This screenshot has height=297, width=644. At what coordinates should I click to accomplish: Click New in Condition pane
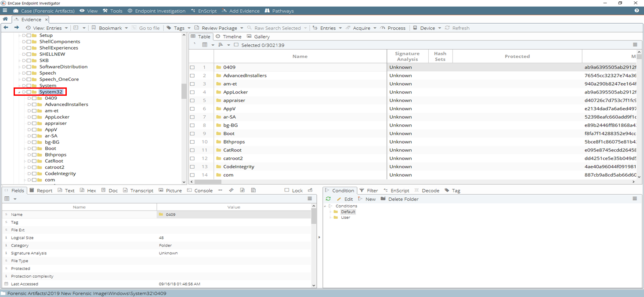(367, 199)
